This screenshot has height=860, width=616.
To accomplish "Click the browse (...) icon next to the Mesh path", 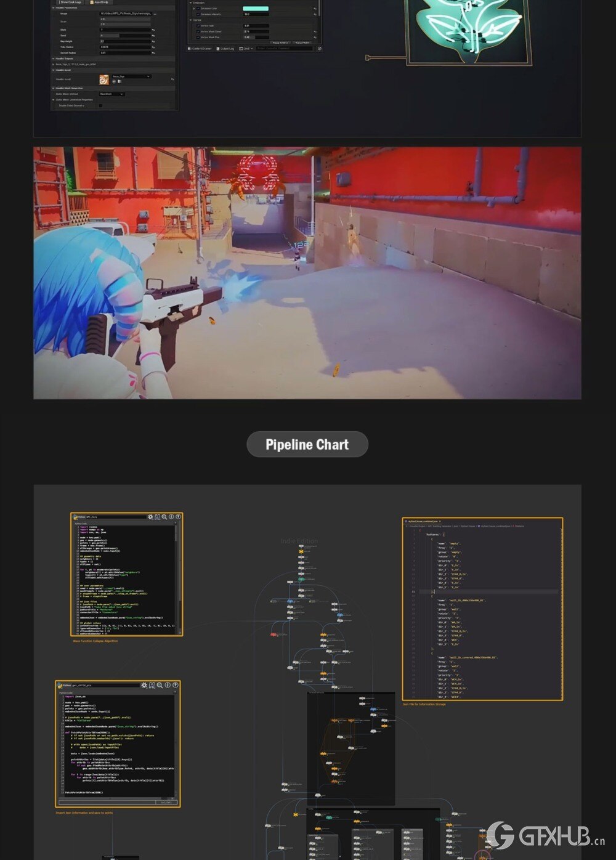I will (155, 14).
